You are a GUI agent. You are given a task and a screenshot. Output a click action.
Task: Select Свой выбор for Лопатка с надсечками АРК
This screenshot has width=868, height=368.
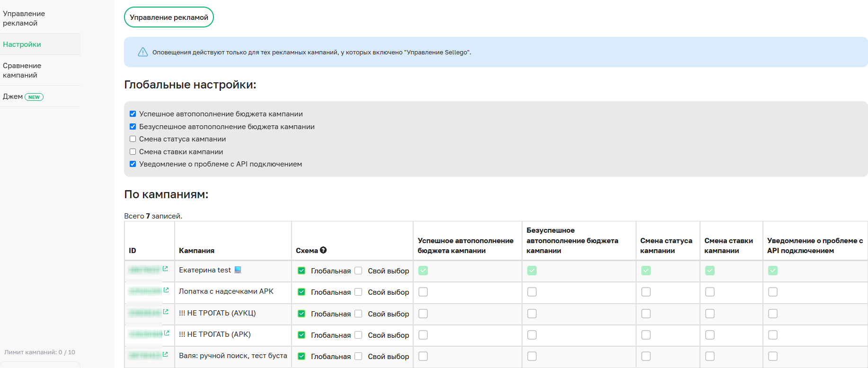pos(358,292)
